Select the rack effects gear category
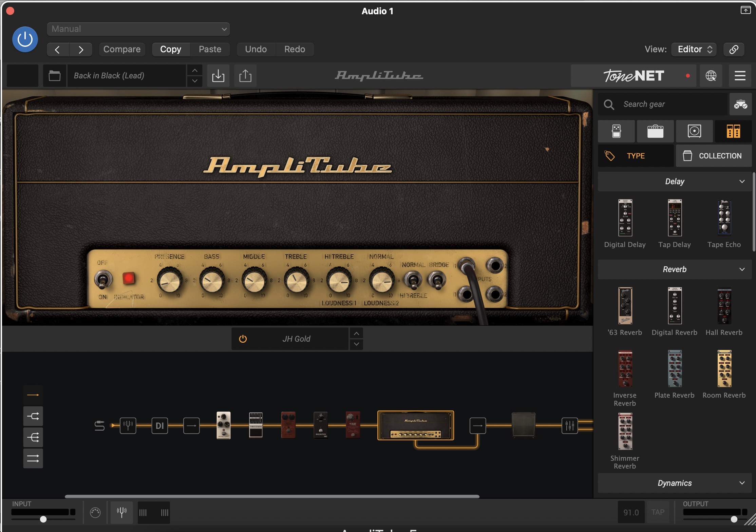 coord(733,131)
